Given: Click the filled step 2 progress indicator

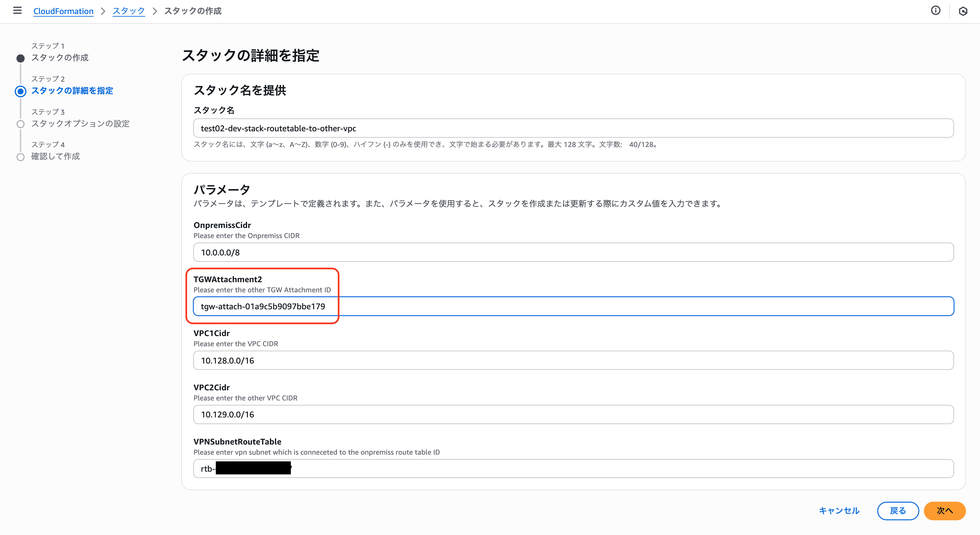Looking at the screenshot, I should coord(20,91).
